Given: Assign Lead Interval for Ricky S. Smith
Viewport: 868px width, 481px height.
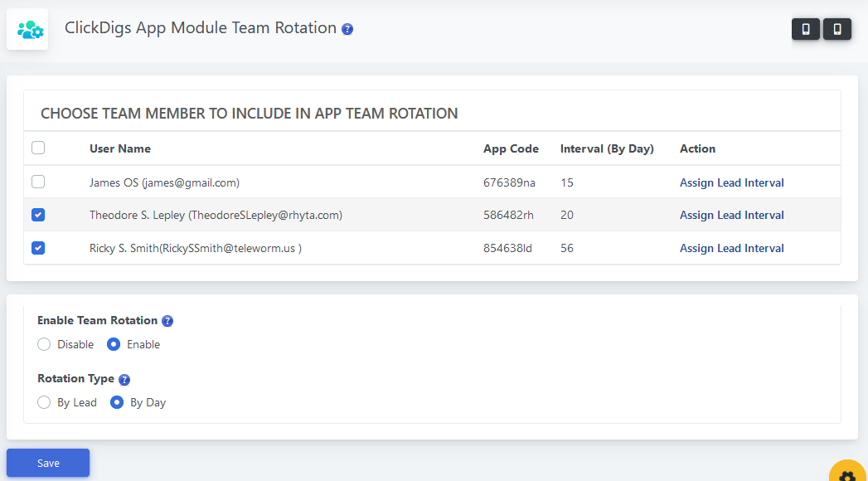Looking at the screenshot, I should [731, 248].
